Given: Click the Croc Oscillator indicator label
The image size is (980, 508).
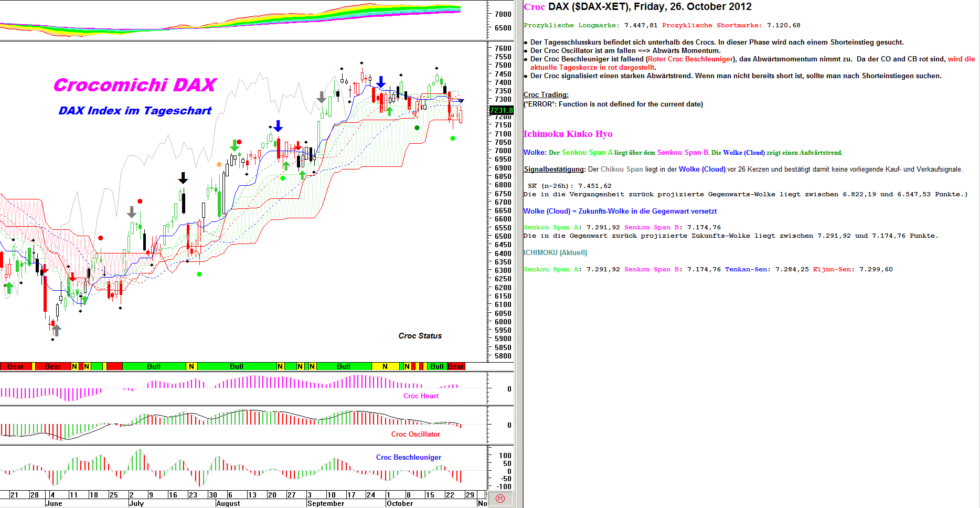Looking at the screenshot, I should point(416,434).
